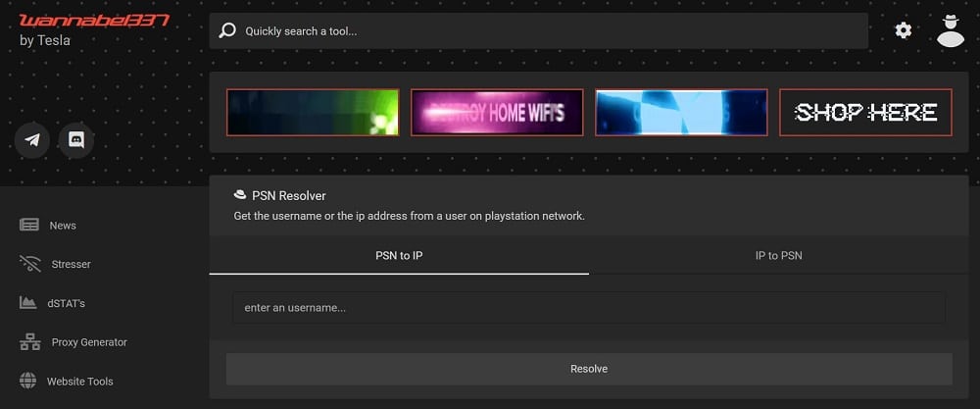Click the 'PSN Resolver' heading
This screenshot has width=980, height=409.
[289, 196]
